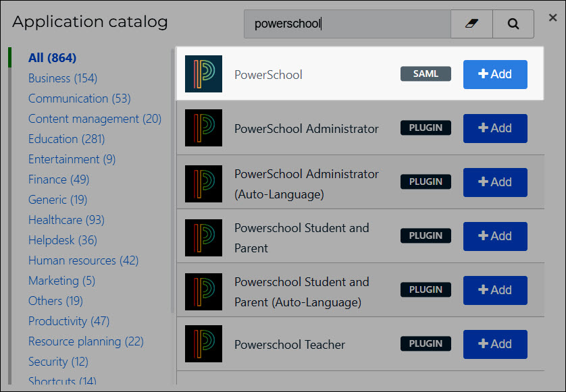Filter by Helpdesk (36) category
Image resolution: width=566 pixels, height=392 pixels.
pyautogui.click(x=63, y=240)
